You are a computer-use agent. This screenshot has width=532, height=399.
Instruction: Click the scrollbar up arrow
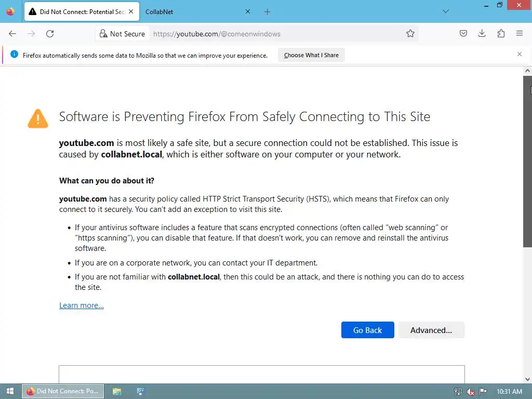pos(527,71)
